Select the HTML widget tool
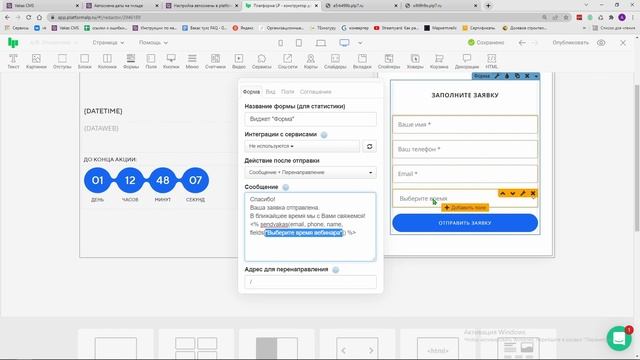 [x=491, y=61]
